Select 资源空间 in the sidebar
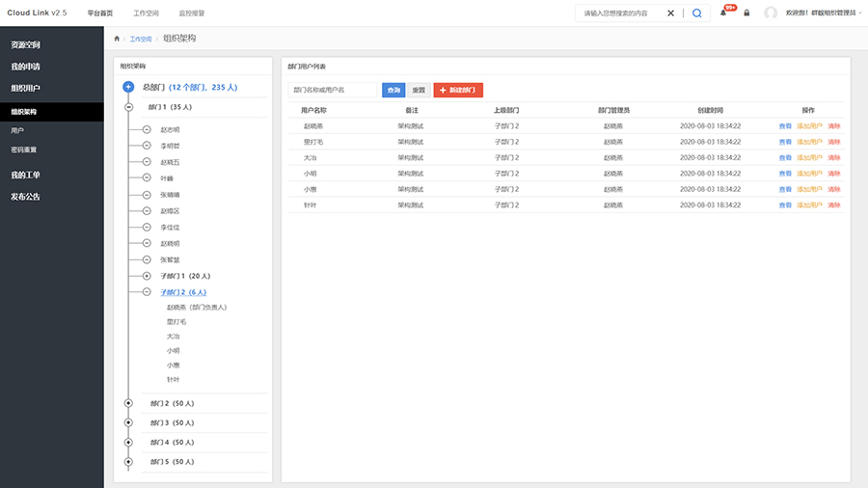Screen dimensions: 868x488 click(25, 44)
